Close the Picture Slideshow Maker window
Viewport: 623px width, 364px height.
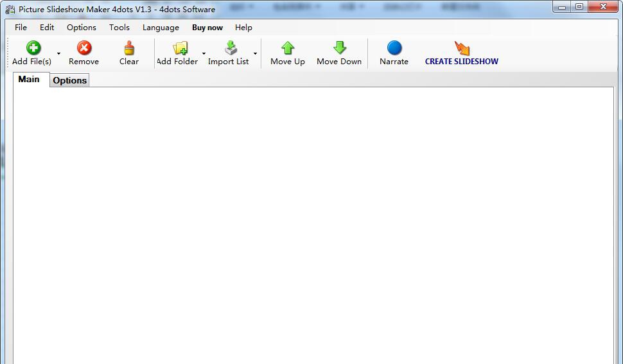click(x=603, y=7)
